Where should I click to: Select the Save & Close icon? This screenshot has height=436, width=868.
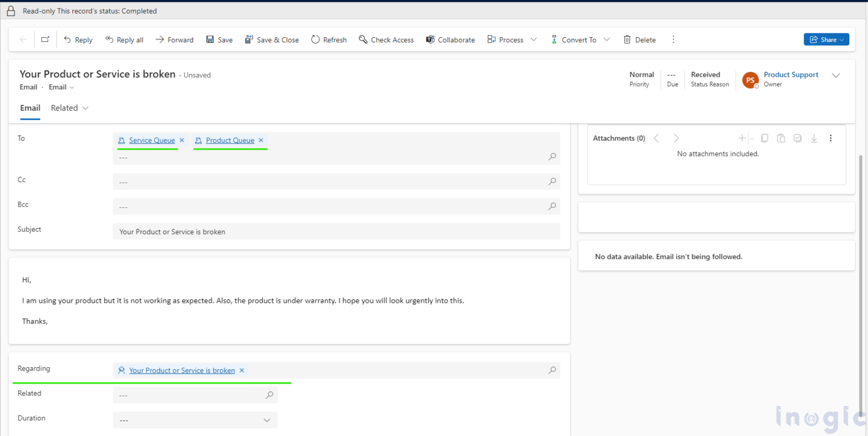pyautogui.click(x=249, y=40)
